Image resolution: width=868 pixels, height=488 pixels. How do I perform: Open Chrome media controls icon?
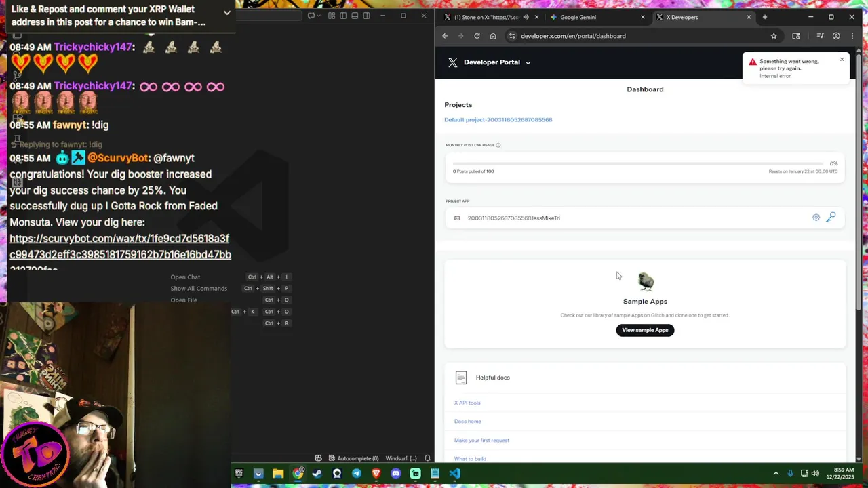(820, 36)
